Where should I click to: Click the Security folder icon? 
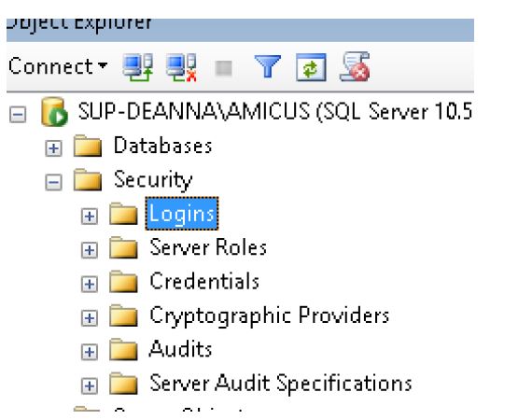click(88, 179)
